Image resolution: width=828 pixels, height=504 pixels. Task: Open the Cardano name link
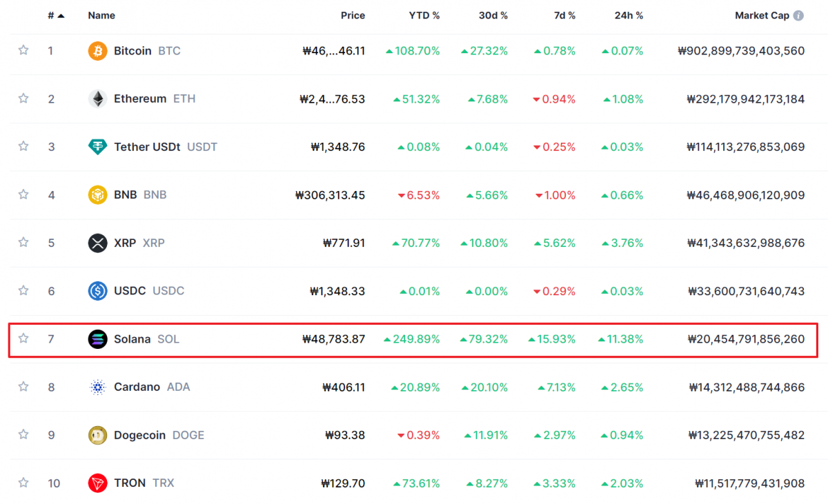(x=137, y=387)
